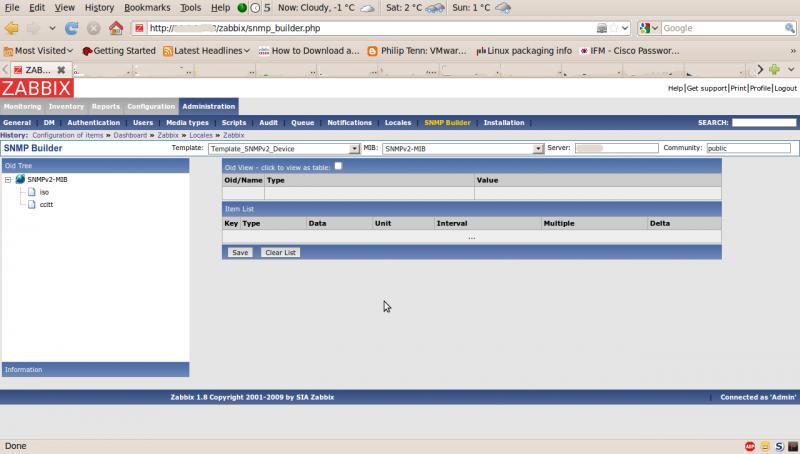Click the Community input field
The height and width of the screenshot is (454, 800).
pyautogui.click(x=748, y=148)
